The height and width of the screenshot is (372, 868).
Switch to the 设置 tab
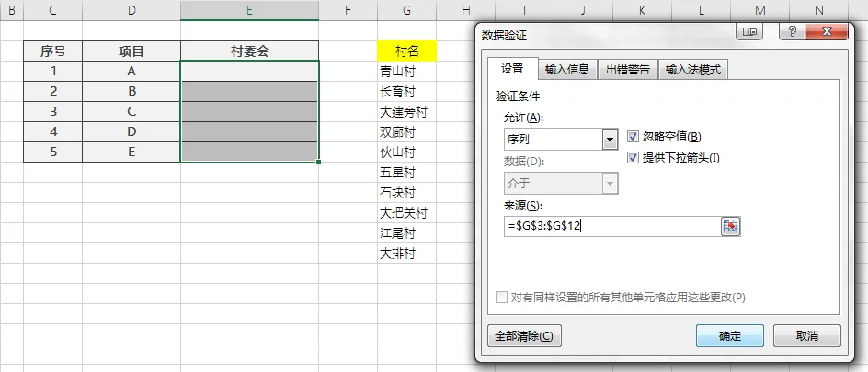[x=511, y=69]
